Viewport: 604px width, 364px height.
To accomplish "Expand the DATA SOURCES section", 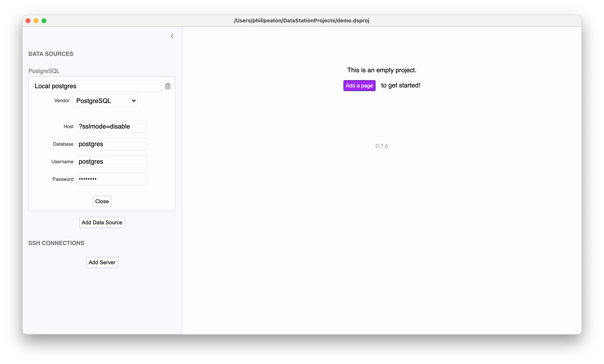I will coord(51,53).
